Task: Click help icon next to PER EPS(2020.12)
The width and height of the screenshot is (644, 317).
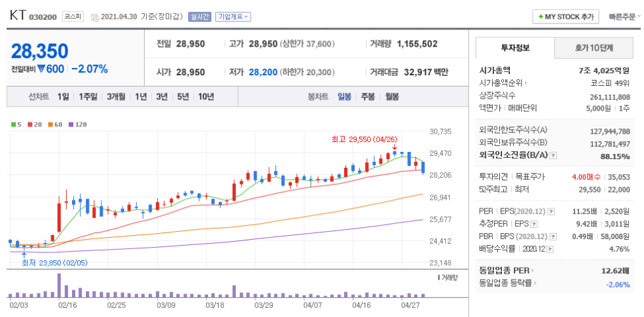Action: pos(551,212)
